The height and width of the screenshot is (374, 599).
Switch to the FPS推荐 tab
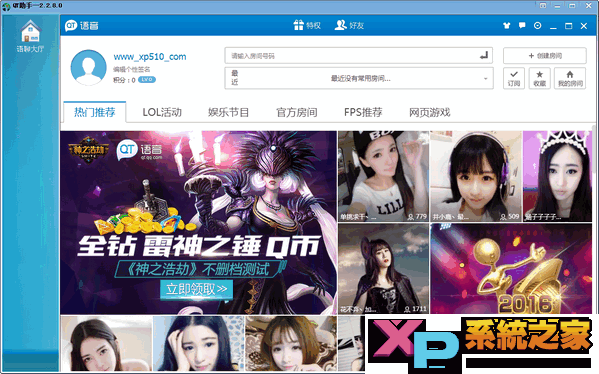pyautogui.click(x=363, y=112)
